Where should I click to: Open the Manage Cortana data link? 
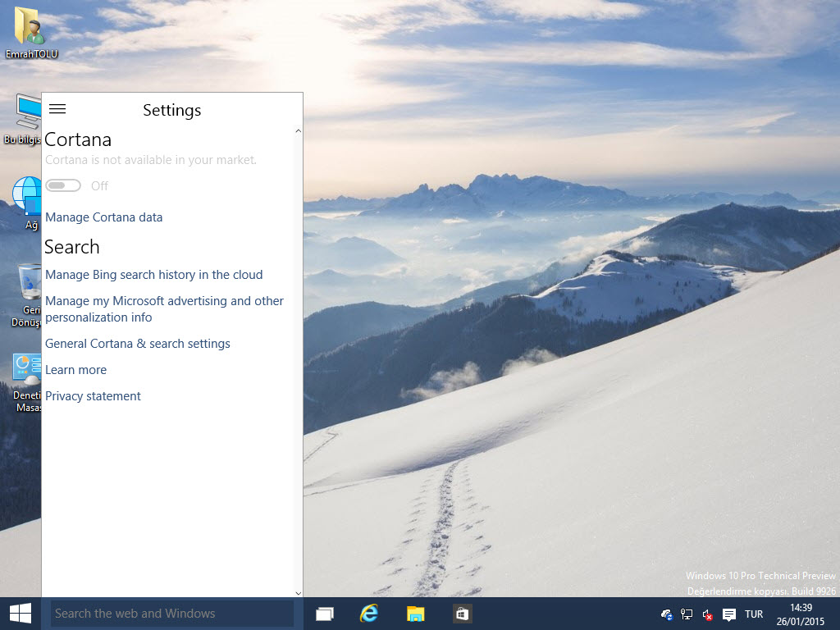pos(103,217)
